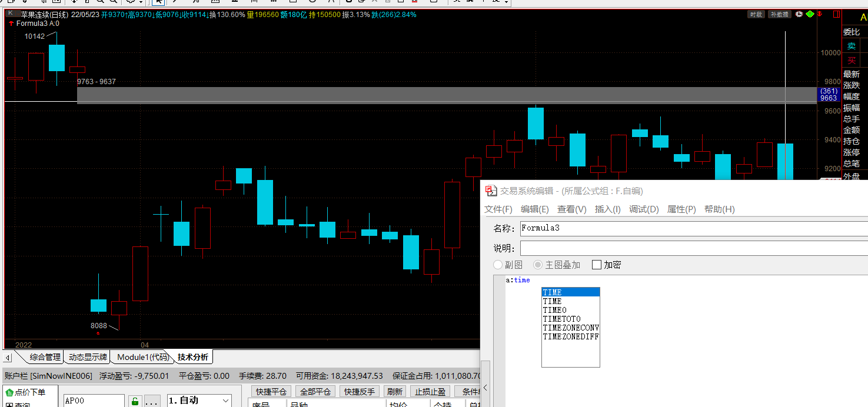Select highlighted TIME in autocomplete list
Screen dimensions: 868x407
(571, 292)
